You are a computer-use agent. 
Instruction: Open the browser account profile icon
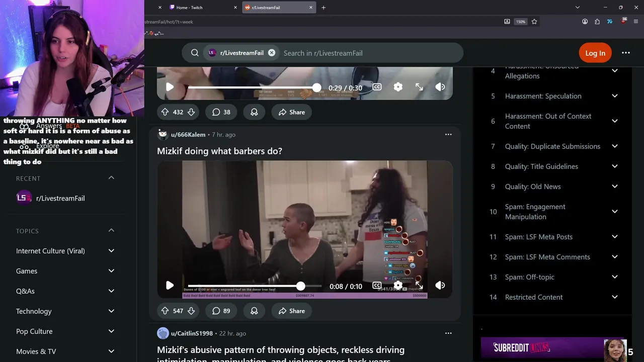pyautogui.click(x=585, y=22)
